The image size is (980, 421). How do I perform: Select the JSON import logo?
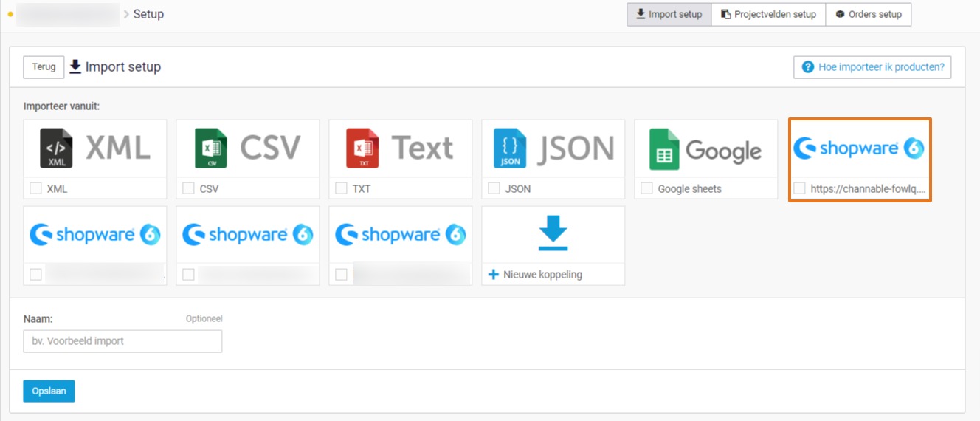[553, 148]
